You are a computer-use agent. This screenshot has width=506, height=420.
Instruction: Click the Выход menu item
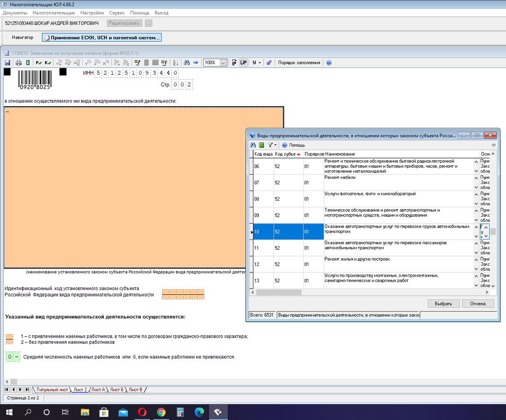coord(161,13)
